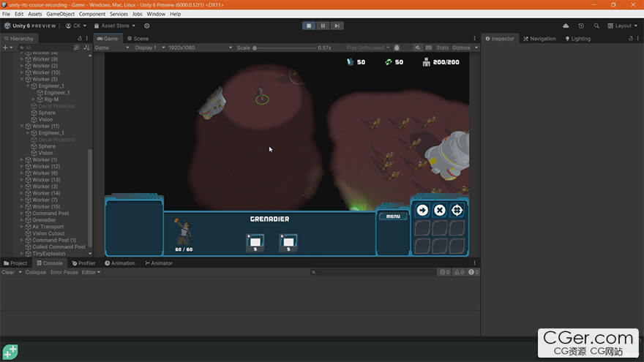
Task: Open the File menu
Action: (x=6, y=14)
